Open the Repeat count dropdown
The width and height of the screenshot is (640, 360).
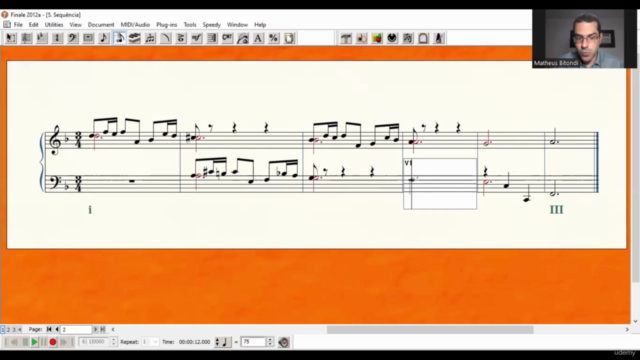click(155, 342)
